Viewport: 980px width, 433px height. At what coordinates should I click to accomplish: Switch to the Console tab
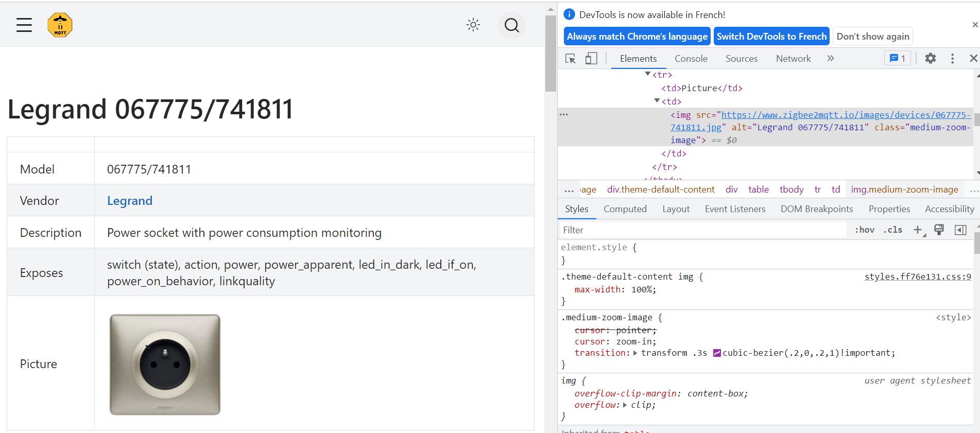(691, 59)
